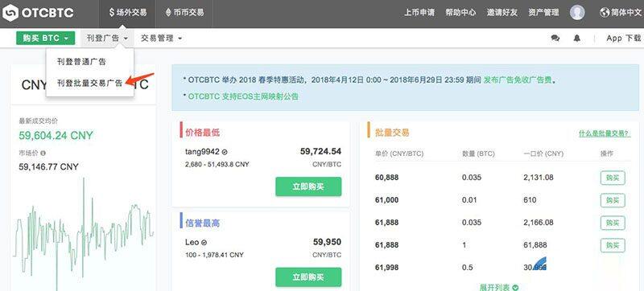Click the OTCBTC logo icon
This screenshot has height=291, width=644.
[x=10, y=13]
